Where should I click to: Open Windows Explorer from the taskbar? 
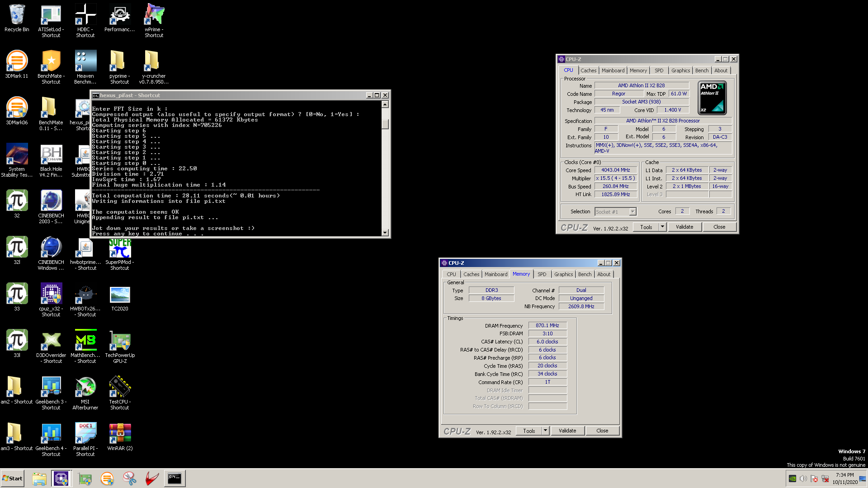tap(39, 479)
